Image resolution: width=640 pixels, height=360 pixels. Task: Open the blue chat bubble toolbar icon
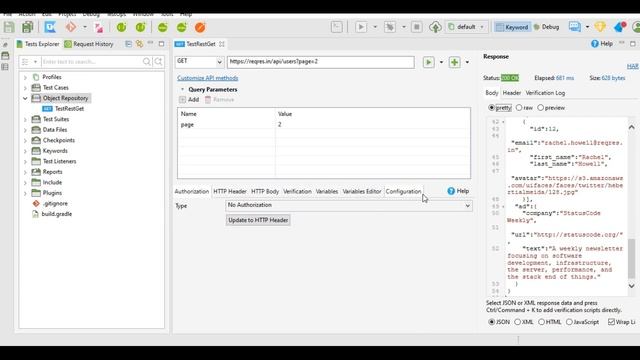tap(575, 27)
